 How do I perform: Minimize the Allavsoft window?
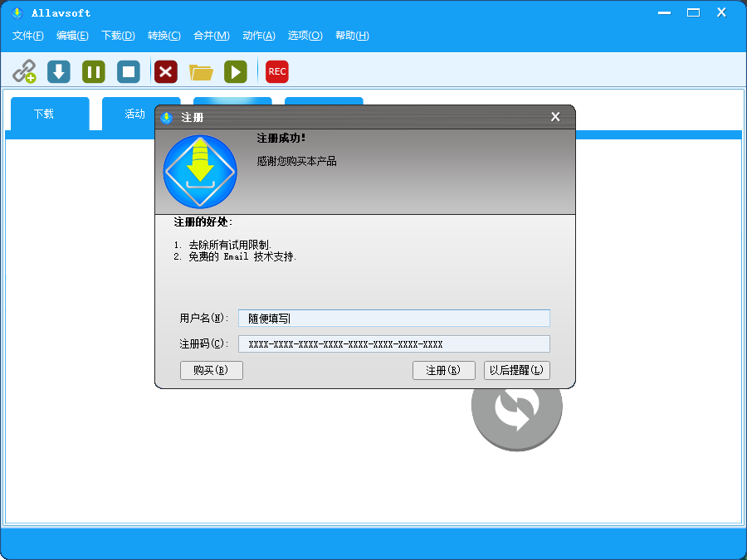coord(665,12)
